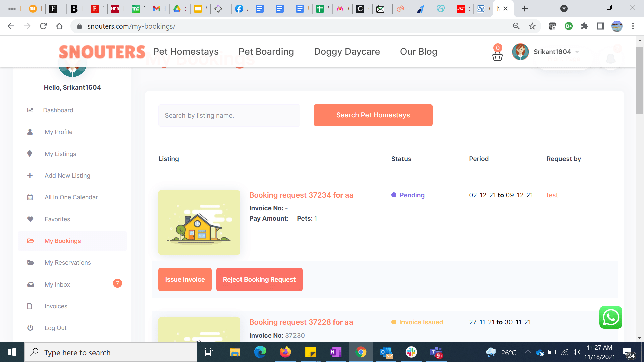This screenshot has height=362, width=644.
Task: Open Booking request 37234 for aa
Action: (x=301, y=195)
